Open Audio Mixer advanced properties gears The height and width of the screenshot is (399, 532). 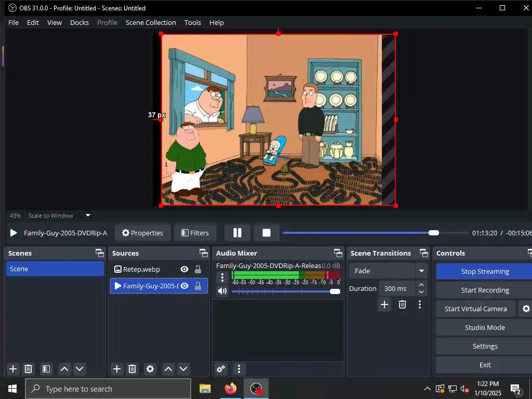[221, 369]
